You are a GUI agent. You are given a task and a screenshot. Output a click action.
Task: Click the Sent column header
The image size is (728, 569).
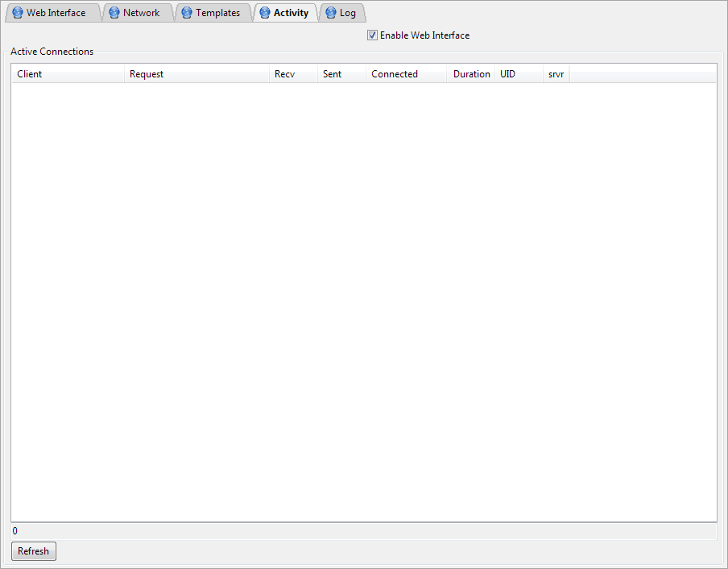click(341, 74)
